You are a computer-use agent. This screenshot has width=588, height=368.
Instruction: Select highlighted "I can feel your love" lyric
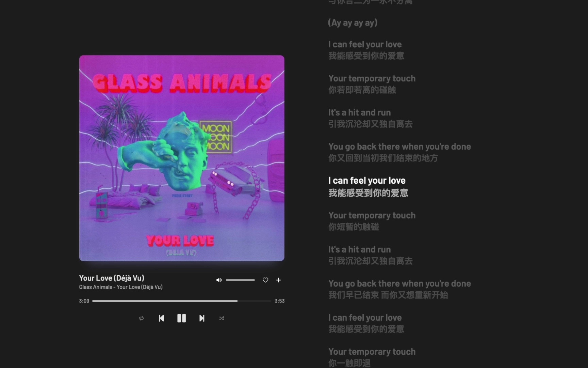coord(368,186)
